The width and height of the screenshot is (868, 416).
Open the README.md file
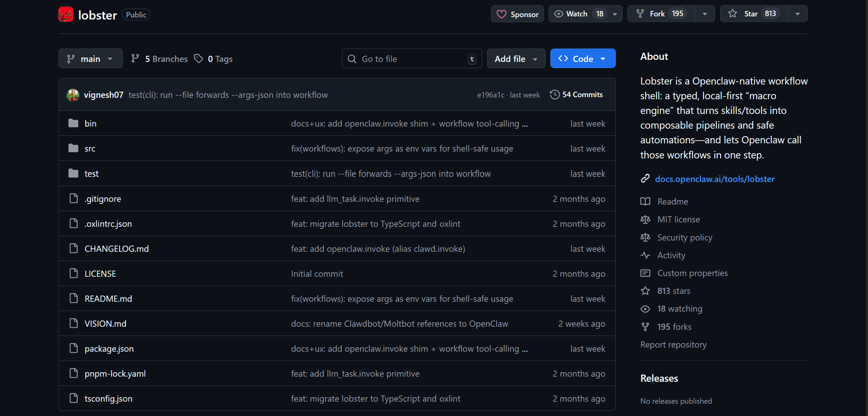click(x=108, y=299)
